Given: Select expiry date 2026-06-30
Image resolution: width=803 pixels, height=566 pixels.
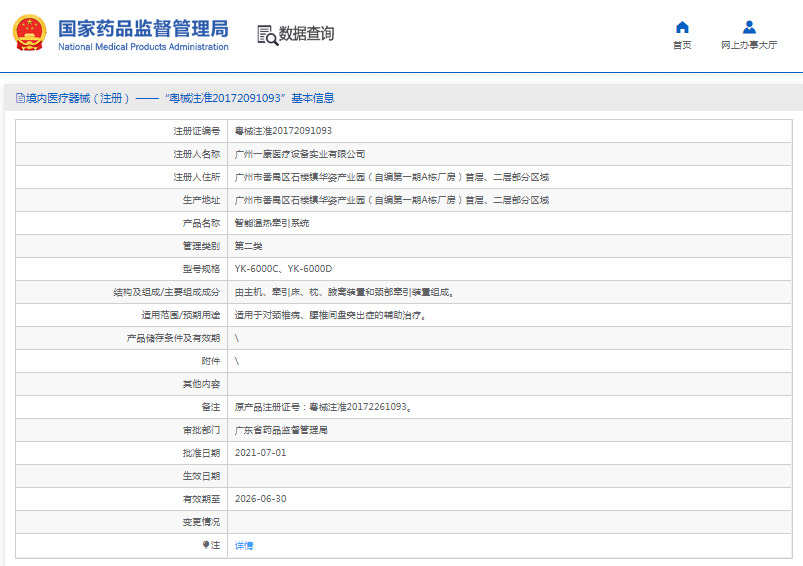Looking at the screenshot, I should 261,499.
